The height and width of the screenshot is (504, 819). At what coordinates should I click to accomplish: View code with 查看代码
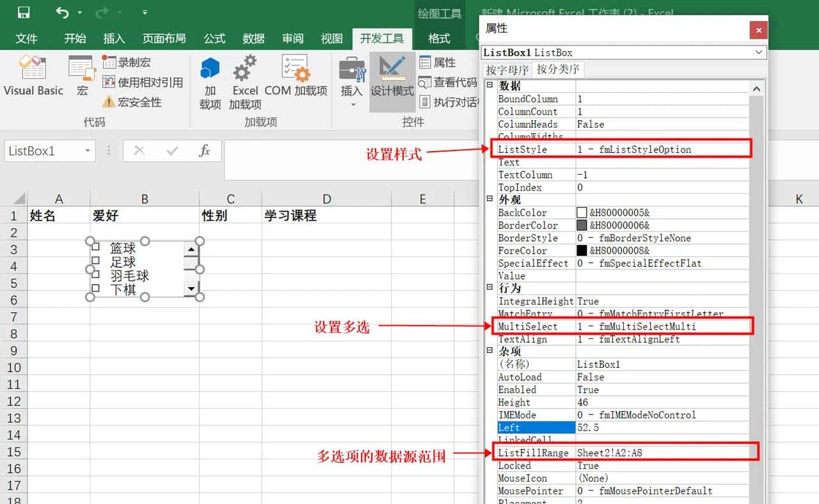(x=446, y=81)
